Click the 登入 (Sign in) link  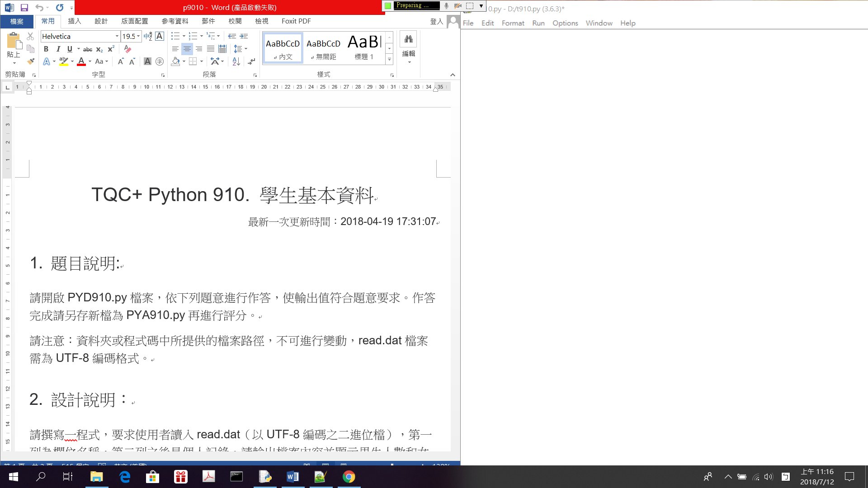pyautogui.click(x=436, y=21)
